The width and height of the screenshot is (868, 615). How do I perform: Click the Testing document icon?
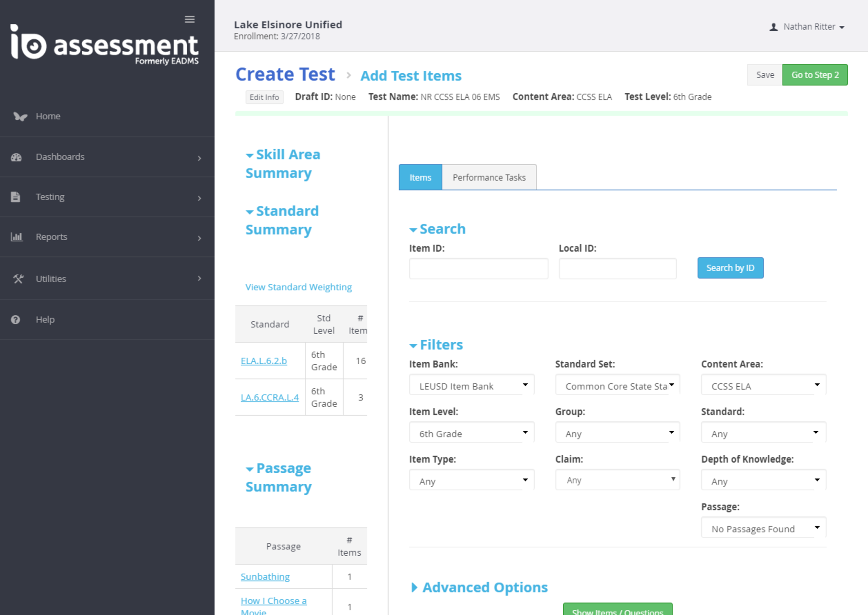click(16, 197)
